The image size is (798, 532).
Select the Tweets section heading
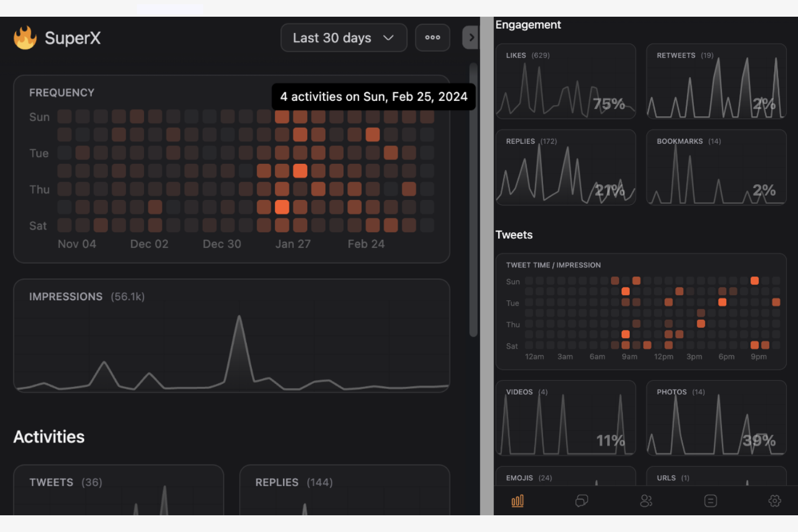click(x=514, y=234)
